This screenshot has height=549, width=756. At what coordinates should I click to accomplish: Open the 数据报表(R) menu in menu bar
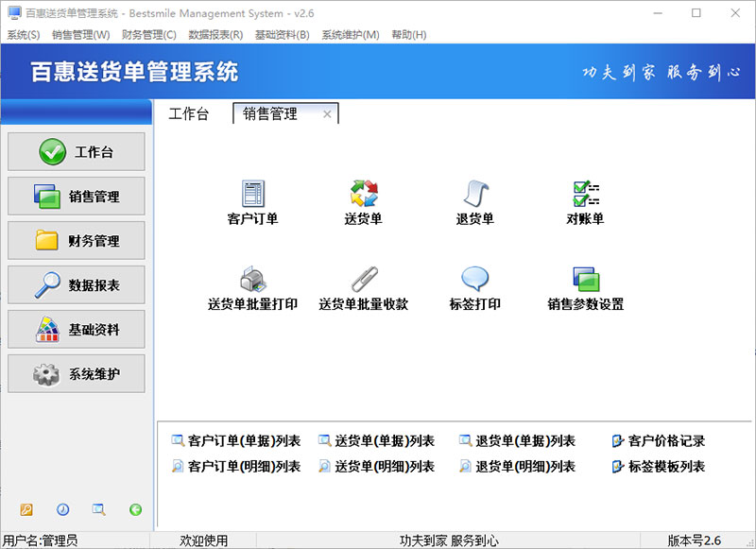[x=215, y=35]
